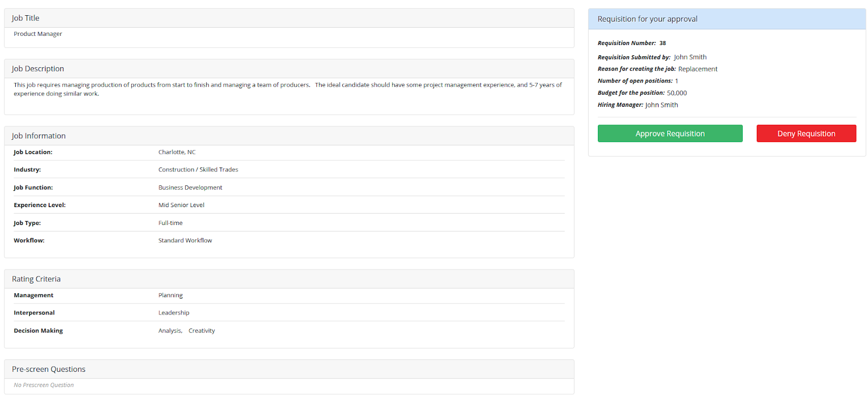Click the Construction / Skilled Trades industry value
The height and width of the screenshot is (399, 868).
(x=198, y=170)
